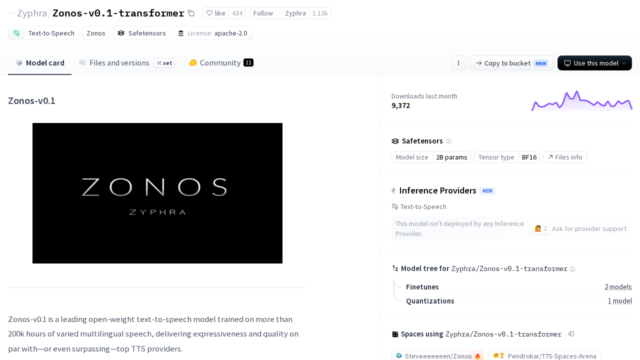This screenshot has height=360, width=640.
Task: Click the NEW badge beside Inference Providers
Action: pyautogui.click(x=487, y=191)
